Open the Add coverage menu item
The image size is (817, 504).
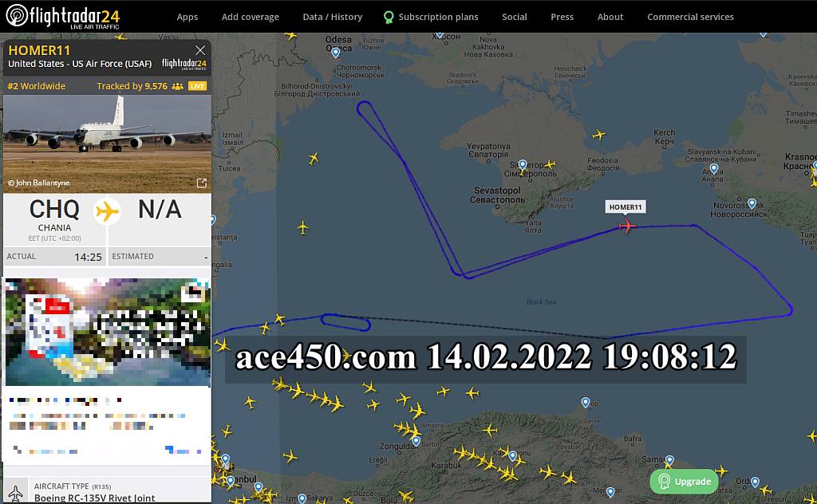coord(251,17)
